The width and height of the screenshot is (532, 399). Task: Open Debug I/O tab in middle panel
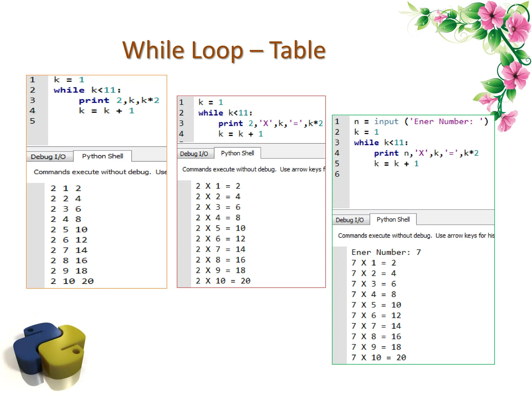[x=194, y=154]
